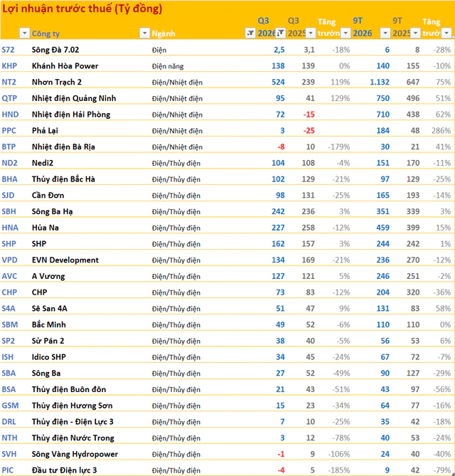The image size is (455, 476).
Task: Select industry cell 'Điện' in S72 row
Action: point(159,50)
